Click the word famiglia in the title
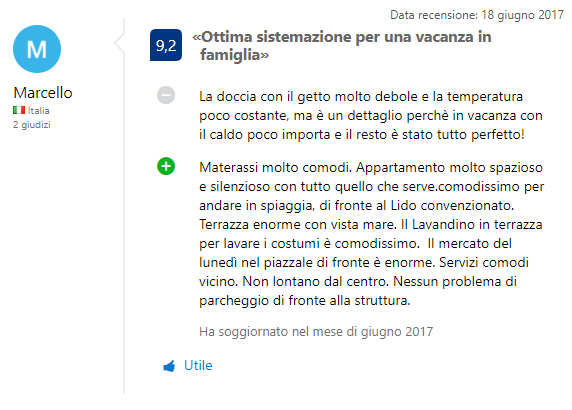This screenshot has width=572, height=410. (x=230, y=55)
